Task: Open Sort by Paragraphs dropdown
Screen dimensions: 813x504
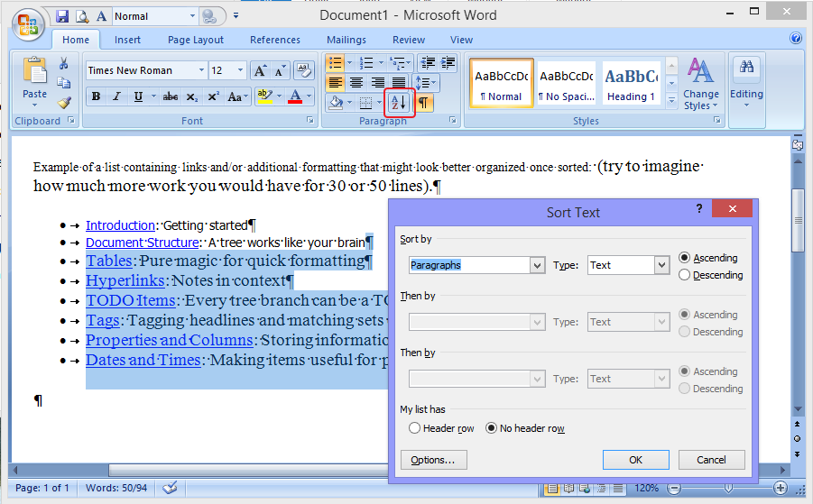Action: (x=537, y=265)
